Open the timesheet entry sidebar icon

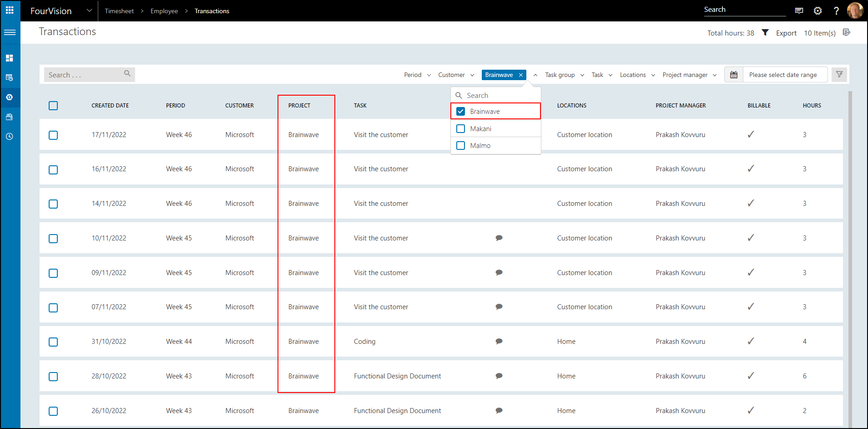10,77
